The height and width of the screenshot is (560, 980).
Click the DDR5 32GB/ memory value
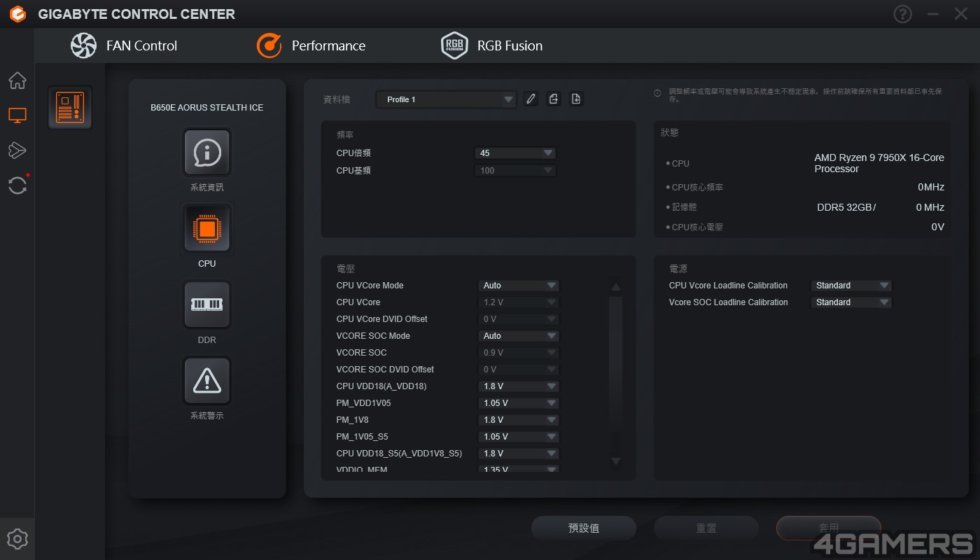846,207
